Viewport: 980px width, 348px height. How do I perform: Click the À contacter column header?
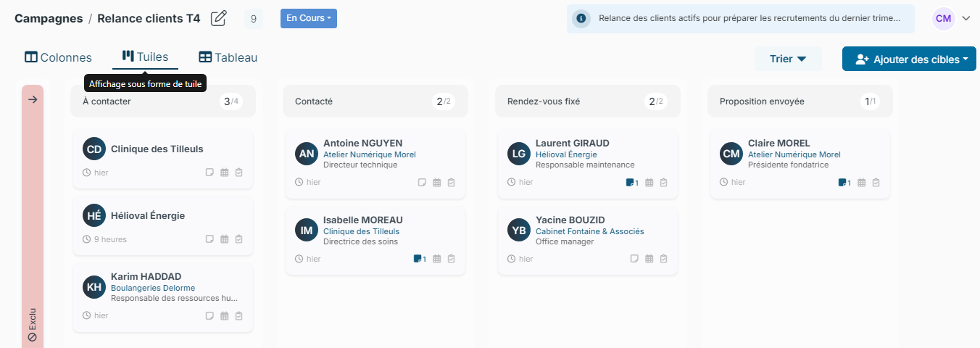click(163, 101)
